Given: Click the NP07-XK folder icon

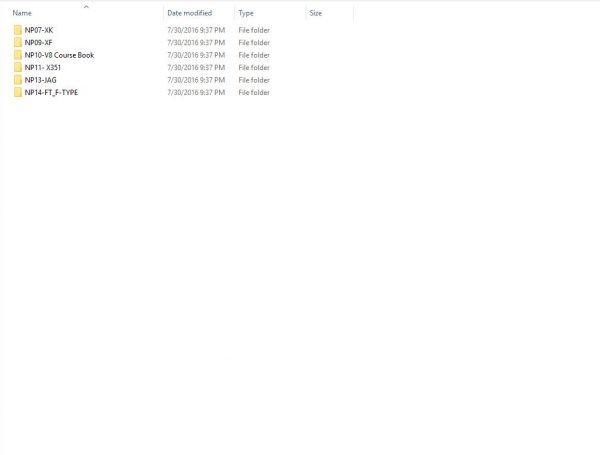Looking at the screenshot, I should pyautogui.click(x=18, y=30).
